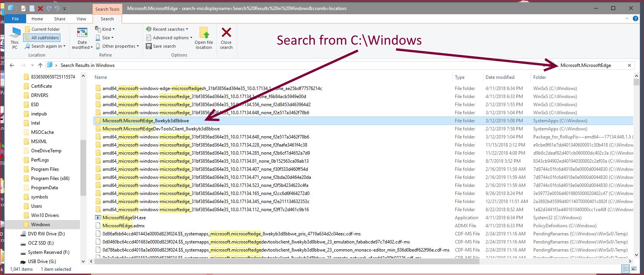This screenshot has height=275, width=644.
Task: Select the DRIVERS folder in the tree
Action: (40, 95)
